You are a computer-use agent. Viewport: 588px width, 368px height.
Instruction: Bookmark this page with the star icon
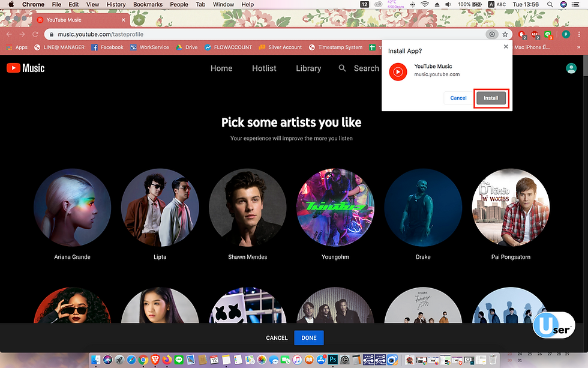(x=505, y=34)
